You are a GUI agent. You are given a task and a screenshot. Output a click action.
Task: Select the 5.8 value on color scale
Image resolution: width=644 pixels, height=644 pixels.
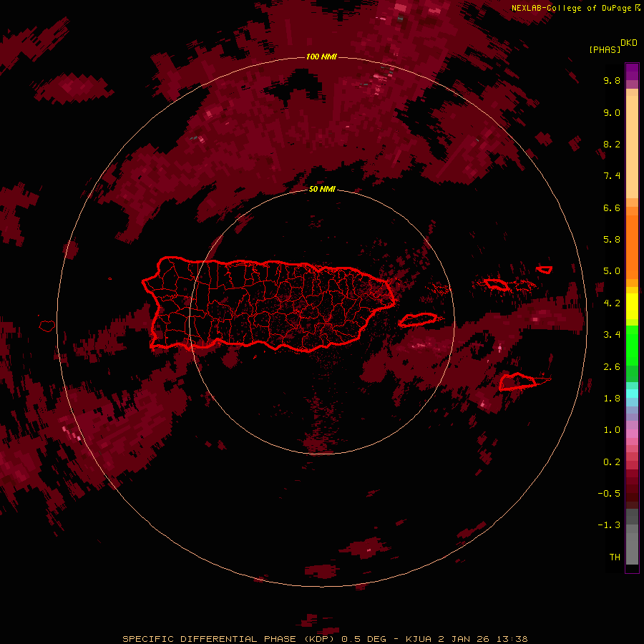click(x=612, y=240)
